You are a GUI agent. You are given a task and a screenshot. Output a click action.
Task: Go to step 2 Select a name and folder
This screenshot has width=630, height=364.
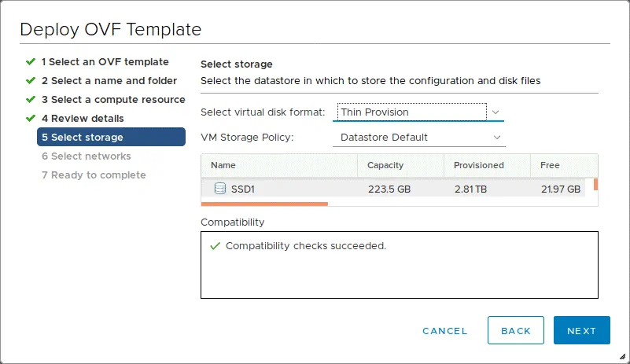click(x=109, y=80)
